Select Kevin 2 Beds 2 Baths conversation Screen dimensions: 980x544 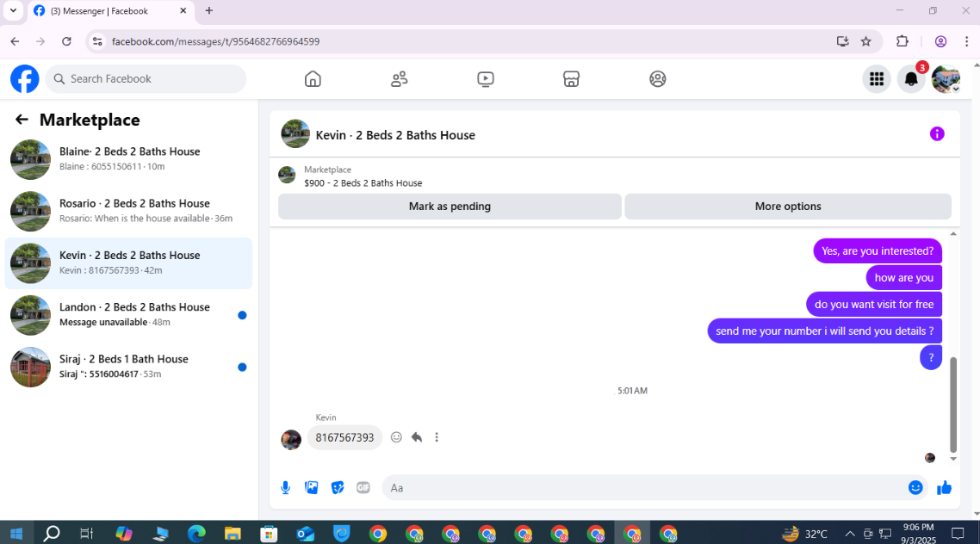[129, 263]
